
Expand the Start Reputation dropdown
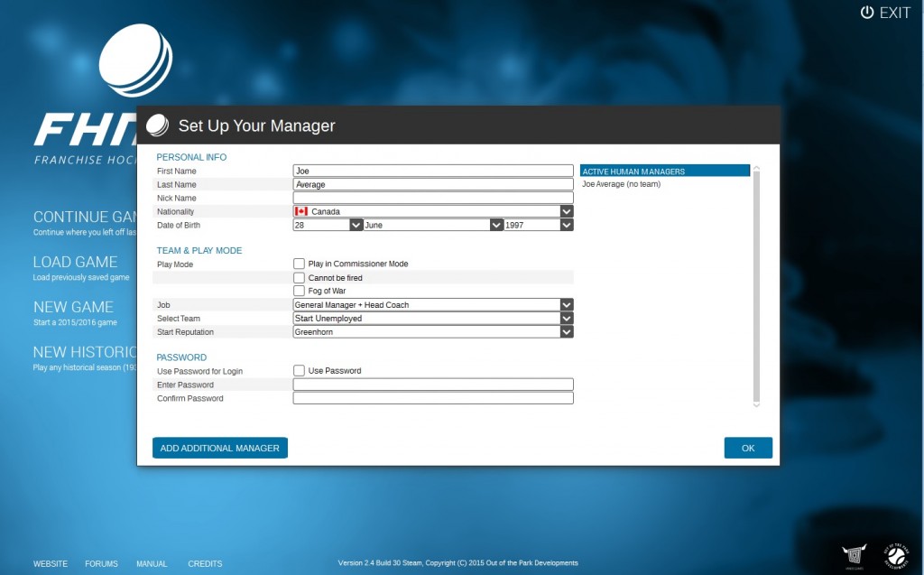[x=433, y=332]
